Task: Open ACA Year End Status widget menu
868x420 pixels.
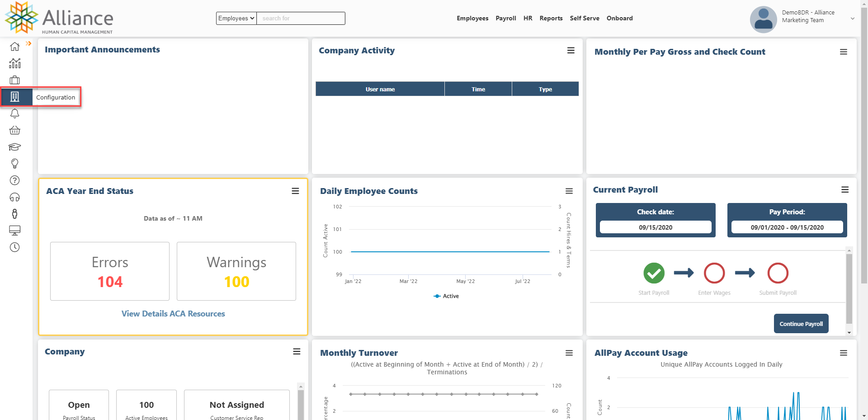Action: coord(295,191)
